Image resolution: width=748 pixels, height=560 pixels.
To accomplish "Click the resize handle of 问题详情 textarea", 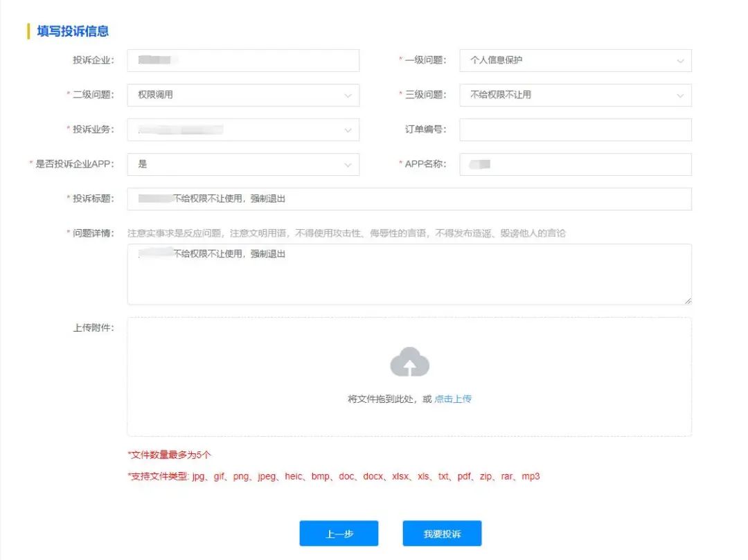I will click(x=688, y=300).
